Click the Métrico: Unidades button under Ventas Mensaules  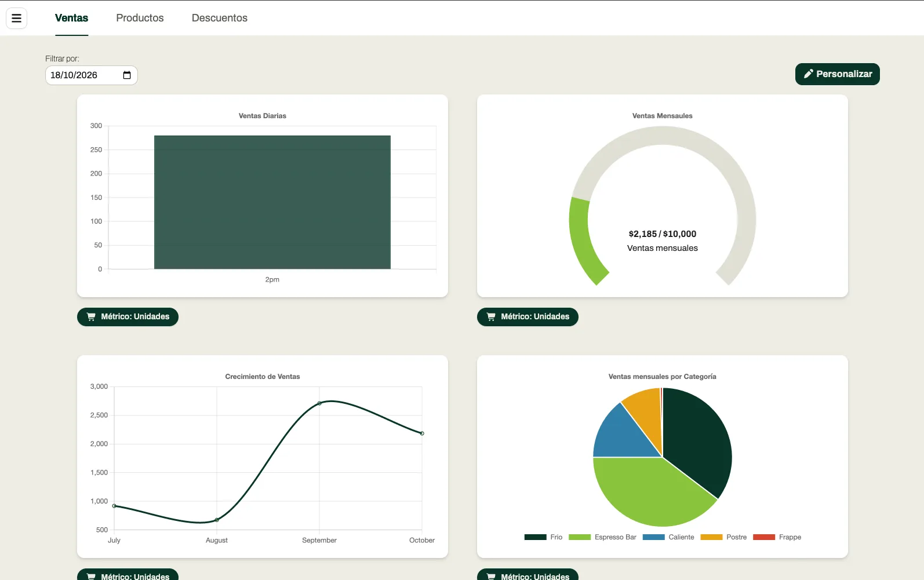pos(528,317)
